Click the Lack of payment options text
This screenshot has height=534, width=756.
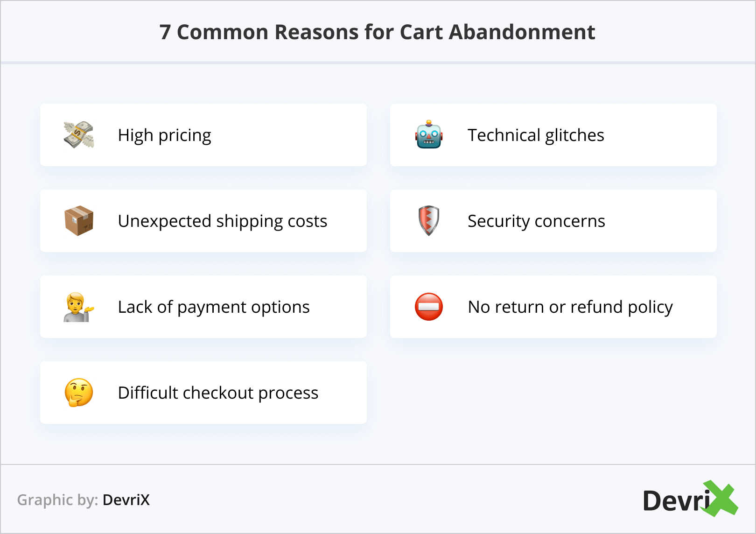click(214, 307)
